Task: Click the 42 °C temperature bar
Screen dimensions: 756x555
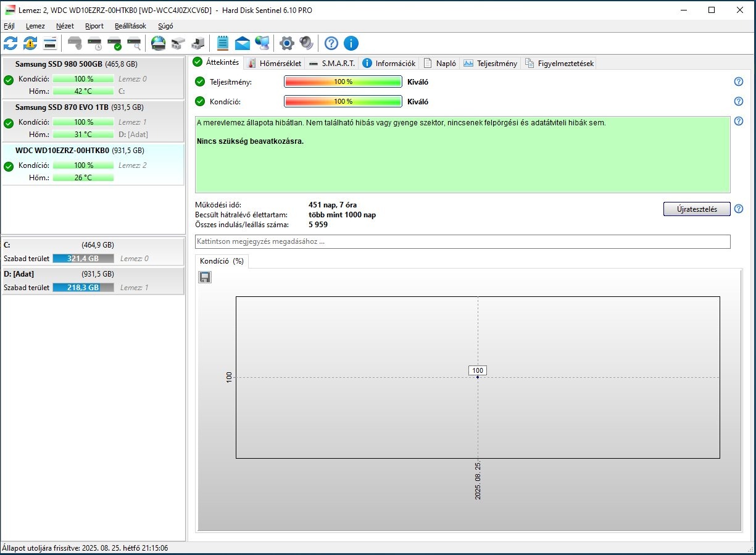Action: (83, 91)
